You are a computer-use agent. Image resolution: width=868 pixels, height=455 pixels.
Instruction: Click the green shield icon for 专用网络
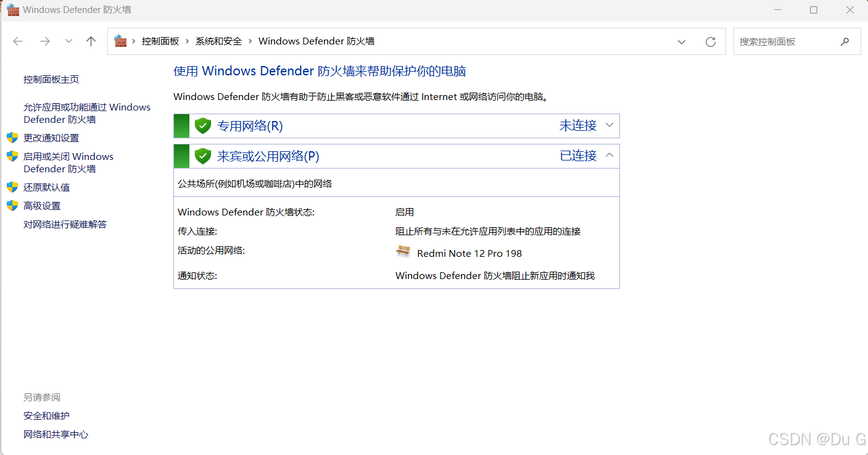pyautogui.click(x=203, y=126)
